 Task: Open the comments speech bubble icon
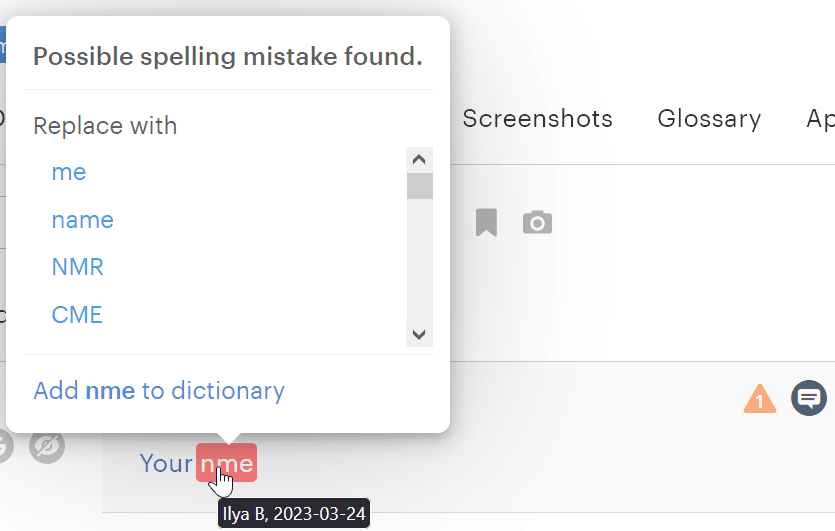(x=809, y=399)
